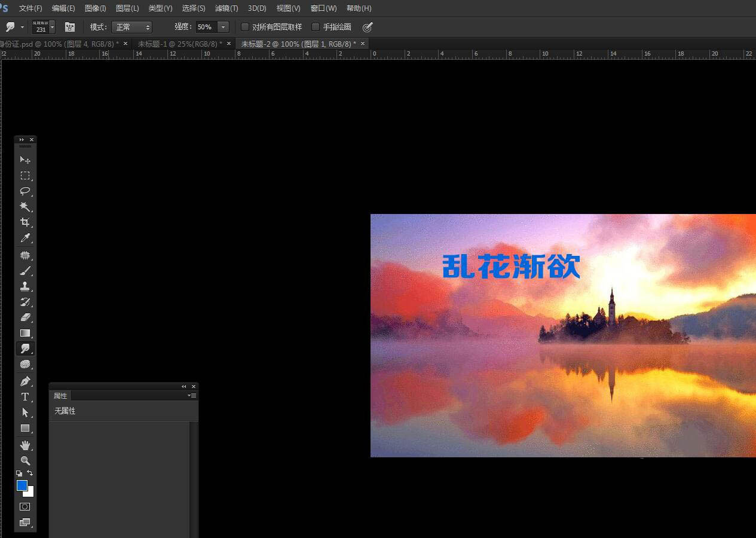
Task: Enable 对所有图层取样 sampling option
Action: pos(245,27)
